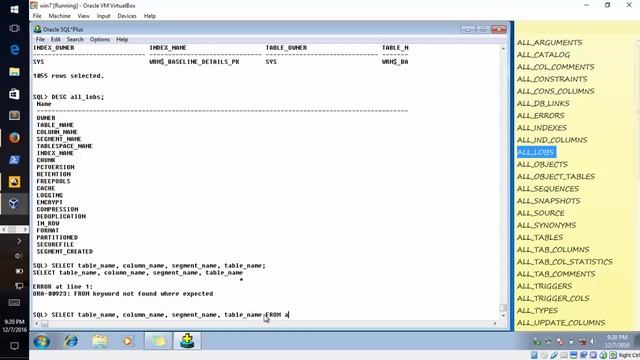
Task: Click SEGMENT_CREATED column name in DESC output
Action: [x=64, y=251]
